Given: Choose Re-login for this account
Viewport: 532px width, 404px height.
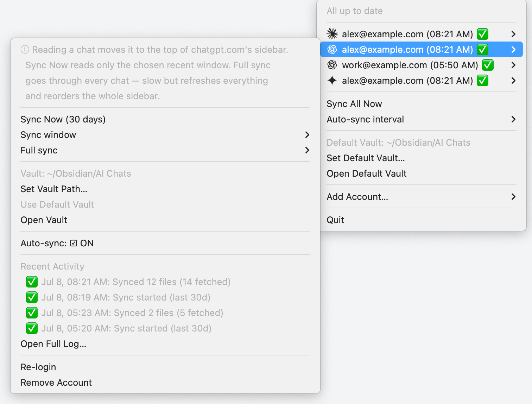Looking at the screenshot, I should [165, 367].
